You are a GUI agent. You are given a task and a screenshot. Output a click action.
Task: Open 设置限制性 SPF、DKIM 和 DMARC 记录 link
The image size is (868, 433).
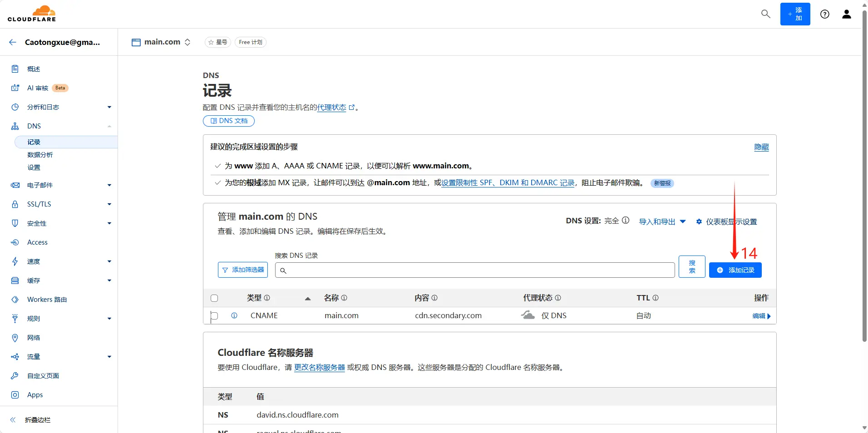pyautogui.click(x=508, y=183)
